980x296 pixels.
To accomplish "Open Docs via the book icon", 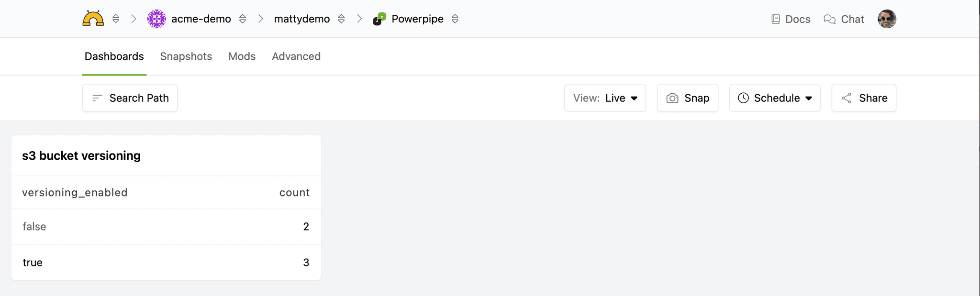I will [776, 19].
